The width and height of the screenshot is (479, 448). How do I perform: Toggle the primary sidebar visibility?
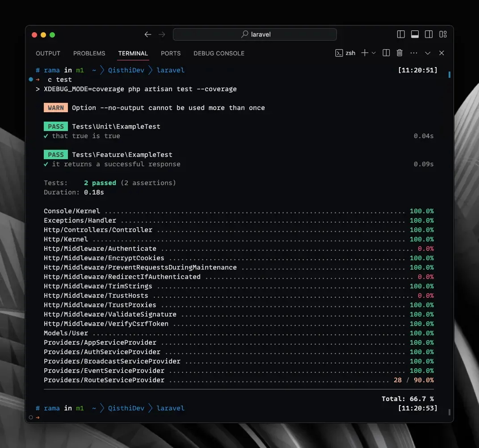pyautogui.click(x=401, y=34)
